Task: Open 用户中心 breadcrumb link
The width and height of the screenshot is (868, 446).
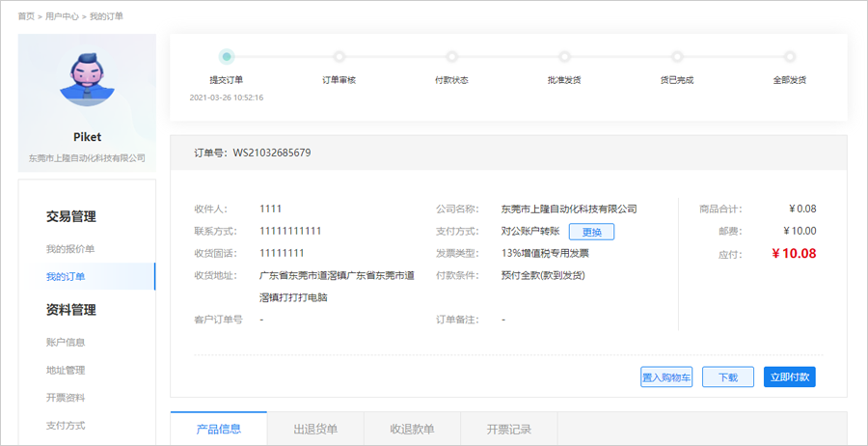Action: (63, 16)
